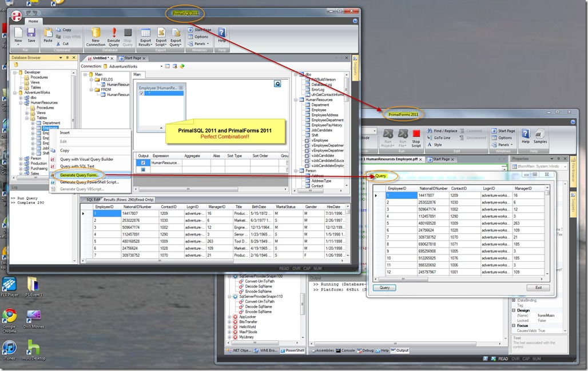This screenshot has height=371, width=588.
Task: Switch to the Start Page tab in PrimalSQL
Action: tap(133, 58)
